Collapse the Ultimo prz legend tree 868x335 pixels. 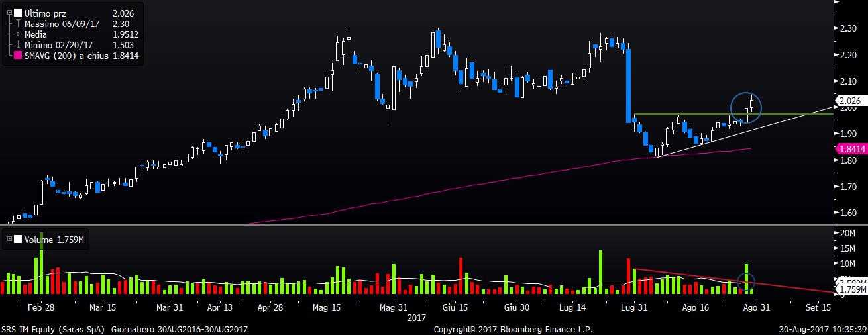click(x=9, y=13)
